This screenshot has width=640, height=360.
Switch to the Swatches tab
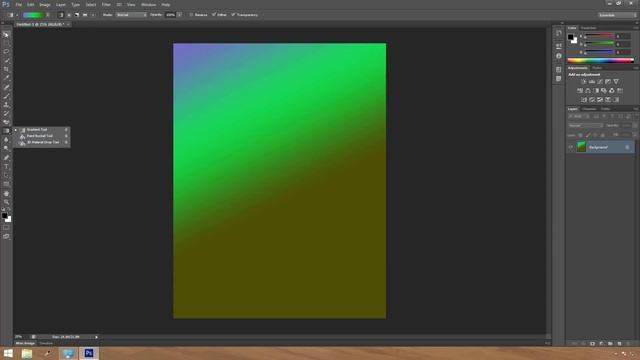click(588, 28)
